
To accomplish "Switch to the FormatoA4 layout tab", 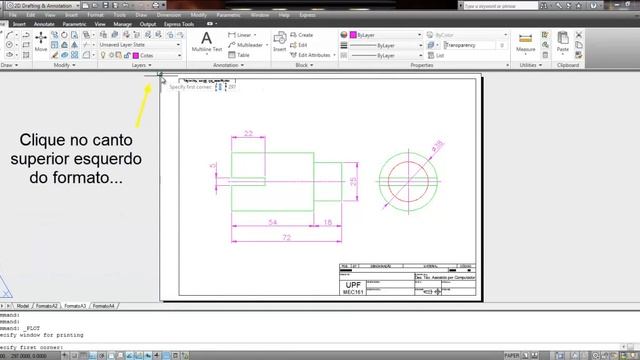I will coord(103,306).
